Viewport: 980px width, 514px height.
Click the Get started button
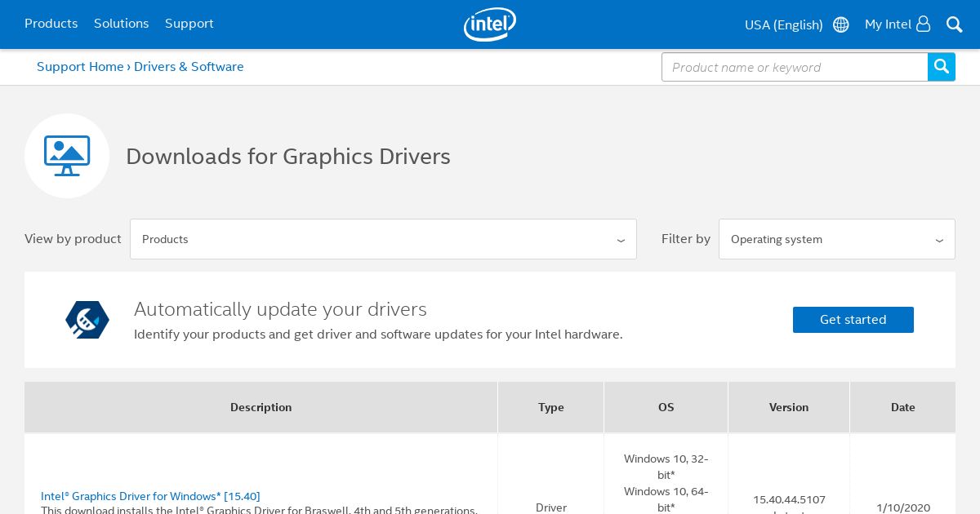click(853, 320)
